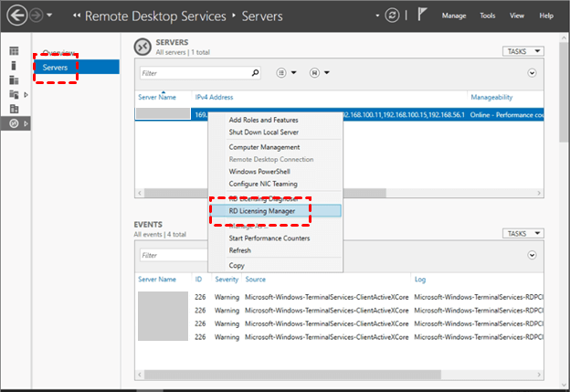Open the notifications flag
The height and width of the screenshot is (392, 570).
click(423, 16)
